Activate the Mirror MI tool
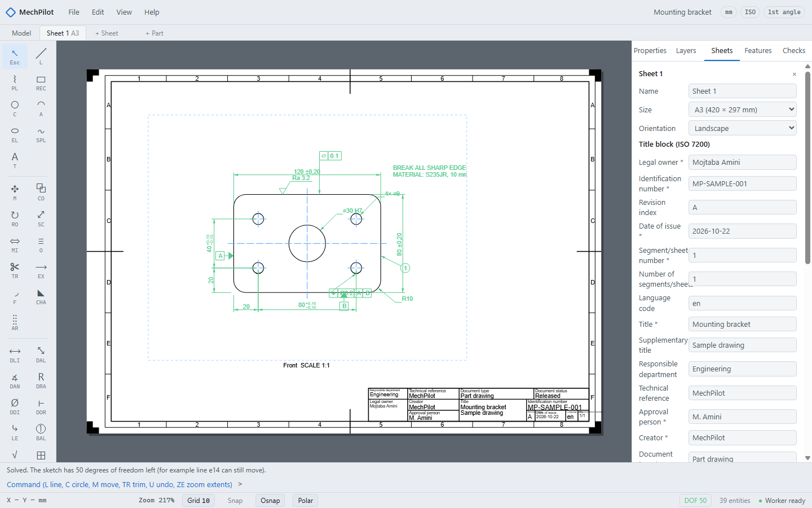The image size is (812, 508). [15, 245]
